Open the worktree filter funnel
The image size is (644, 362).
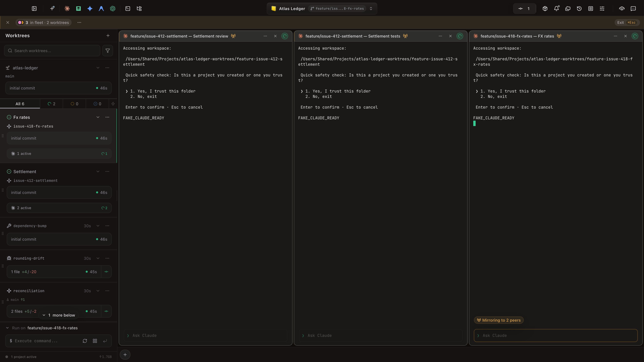108,51
